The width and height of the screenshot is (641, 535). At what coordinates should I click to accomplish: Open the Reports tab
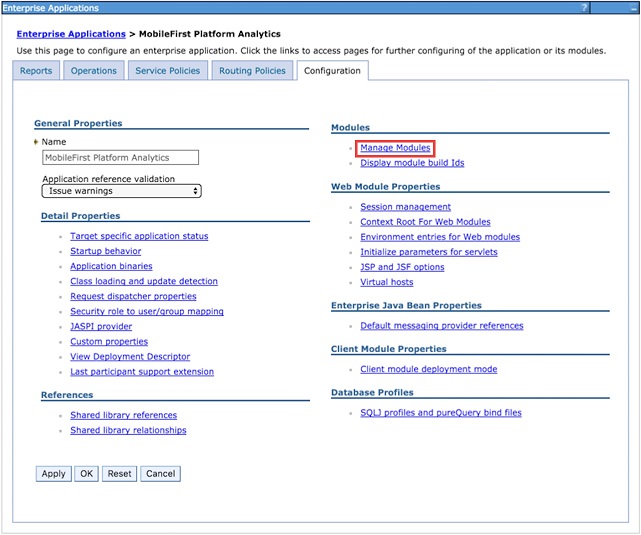point(36,71)
